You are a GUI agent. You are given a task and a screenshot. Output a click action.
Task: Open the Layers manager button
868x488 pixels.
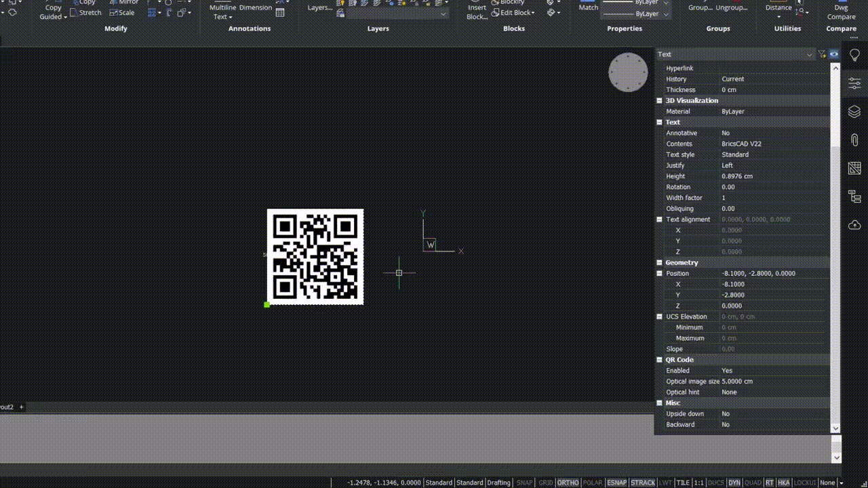[320, 7]
